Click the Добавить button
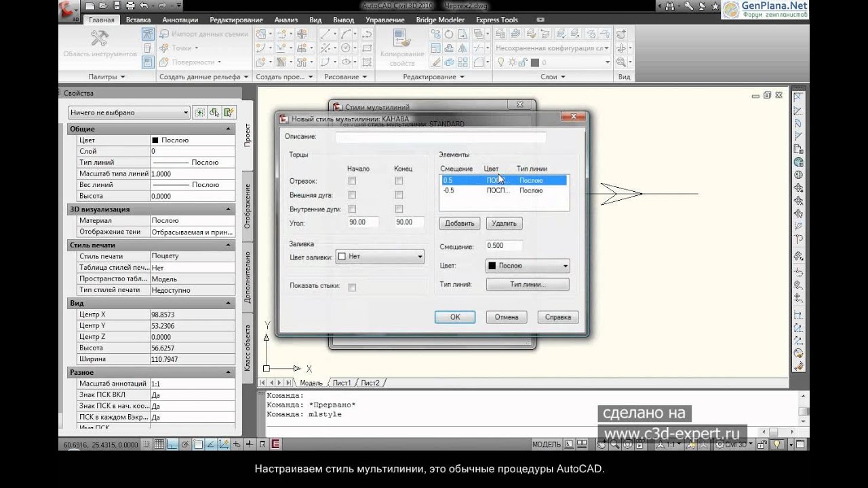The width and height of the screenshot is (868, 488). tap(460, 223)
